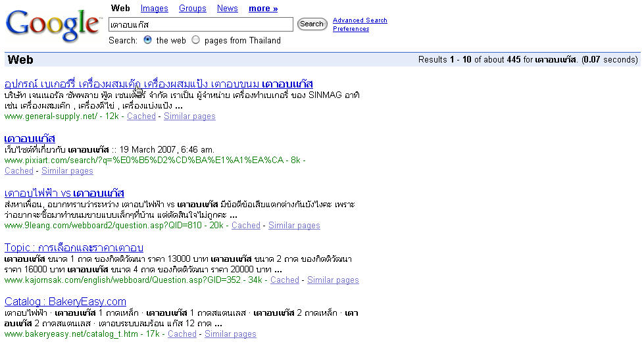Click the 'Web' heading in the blue bar

pos(20,60)
